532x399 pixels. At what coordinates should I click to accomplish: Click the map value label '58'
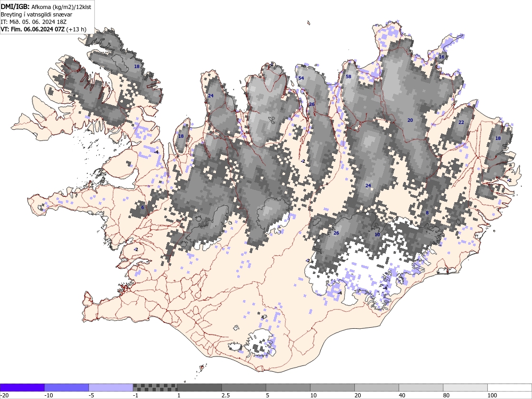click(x=348, y=77)
